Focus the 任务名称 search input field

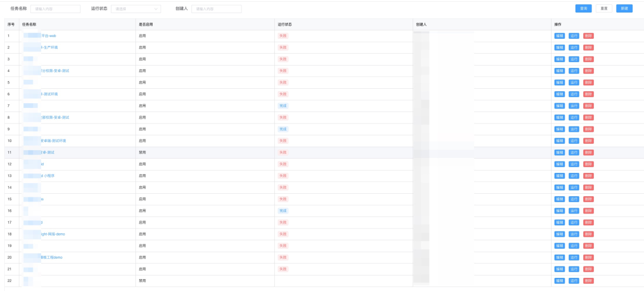55,9
